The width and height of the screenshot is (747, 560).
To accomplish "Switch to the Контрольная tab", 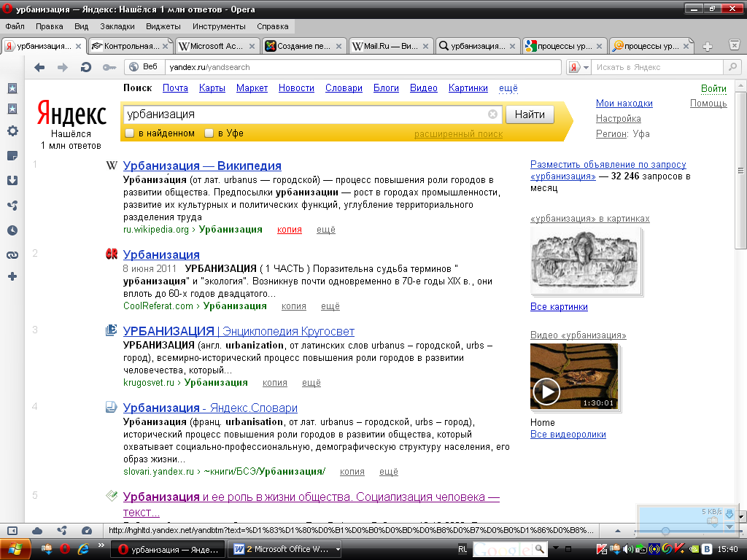I will point(130,46).
